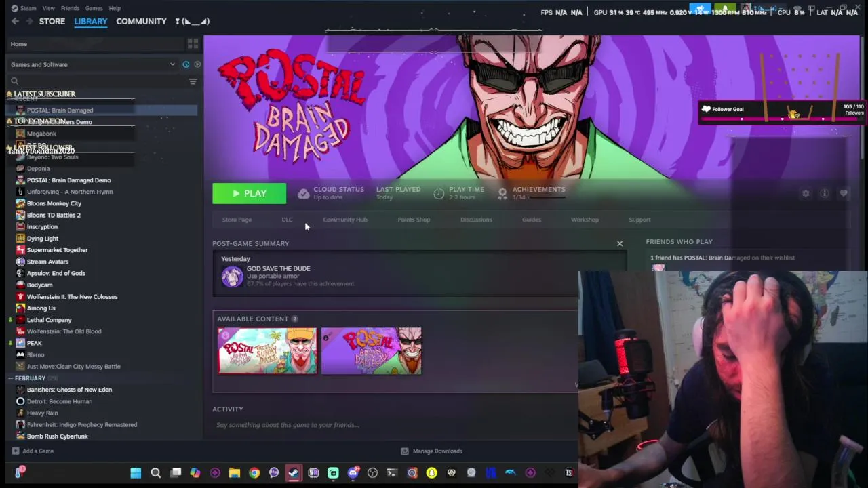Click the Manage Downloads icon

coord(405,451)
